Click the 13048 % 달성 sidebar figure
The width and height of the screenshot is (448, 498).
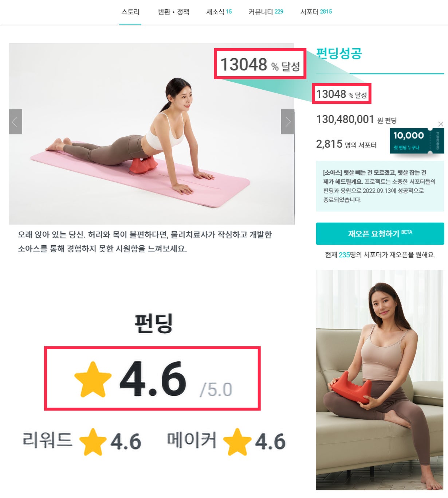point(342,94)
